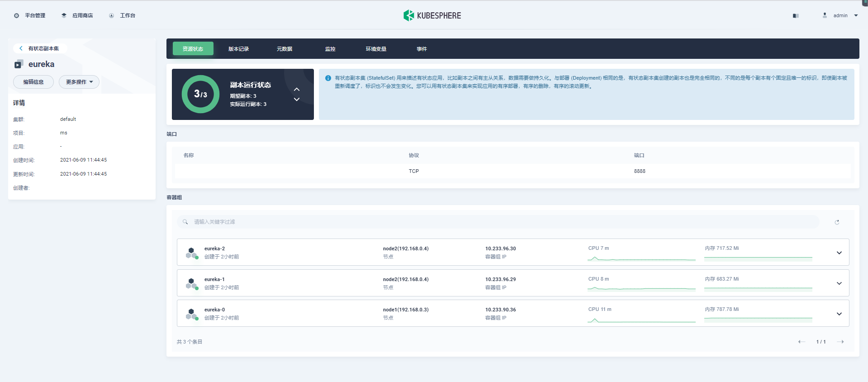Switch to the 元数据 tab
Viewport: 868px width, 382px height.
pos(285,49)
